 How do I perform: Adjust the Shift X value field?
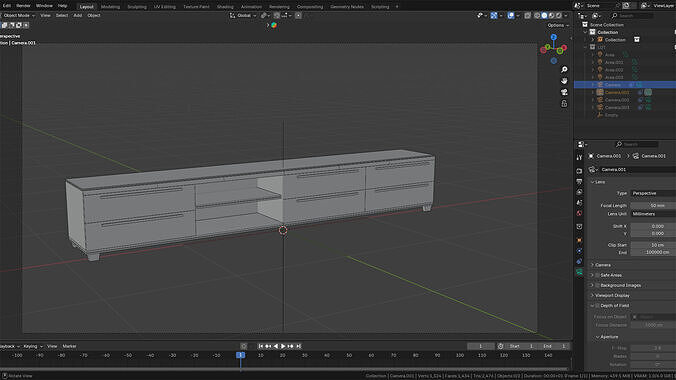[653, 226]
